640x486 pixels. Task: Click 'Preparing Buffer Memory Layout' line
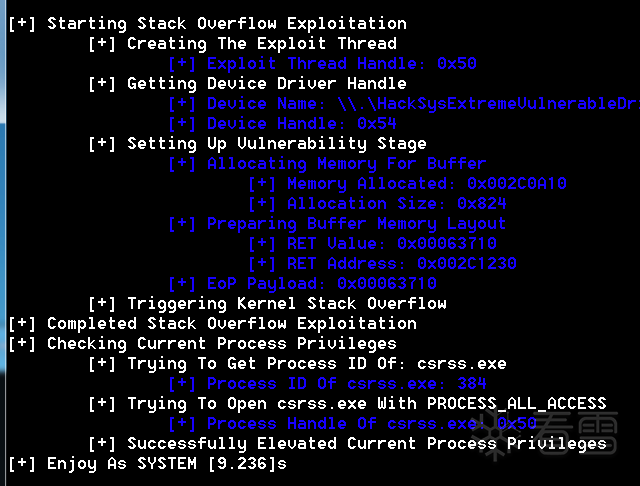(x=356, y=223)
